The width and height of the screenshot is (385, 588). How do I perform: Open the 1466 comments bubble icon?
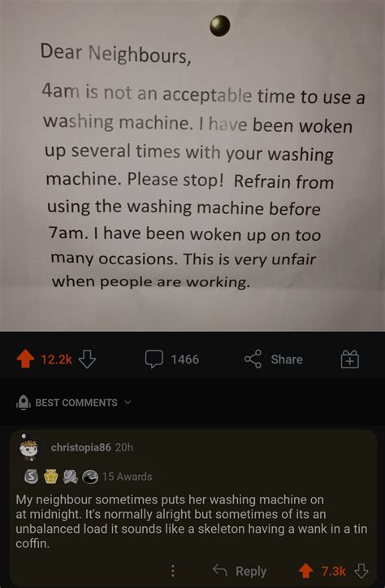(154, 359)
